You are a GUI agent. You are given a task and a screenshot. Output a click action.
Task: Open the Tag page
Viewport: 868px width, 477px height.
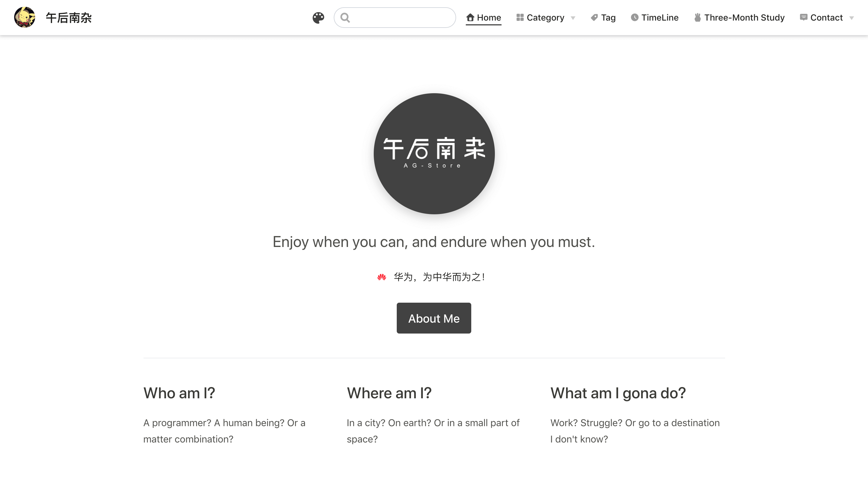click(608, 18)
